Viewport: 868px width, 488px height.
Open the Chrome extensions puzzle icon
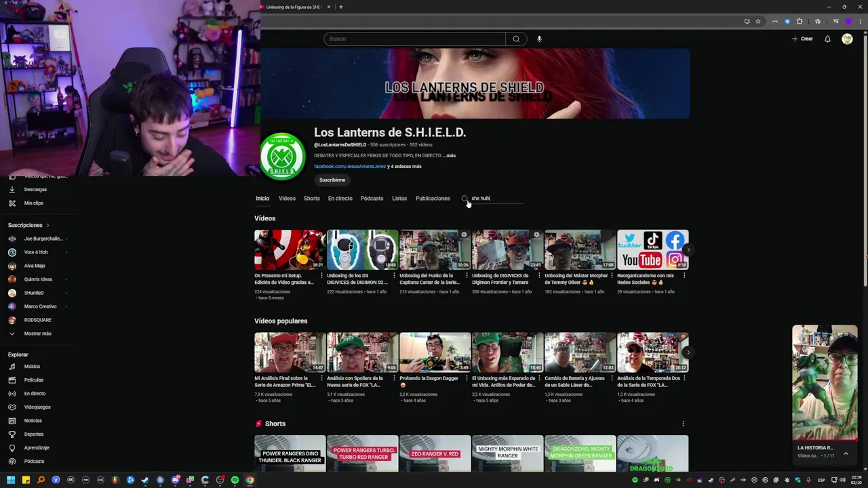point(800,21)
